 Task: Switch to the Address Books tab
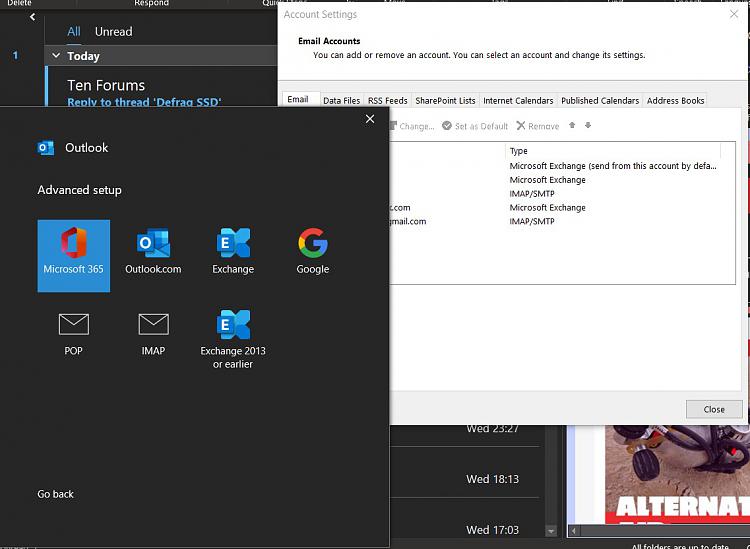pos(675,100)
